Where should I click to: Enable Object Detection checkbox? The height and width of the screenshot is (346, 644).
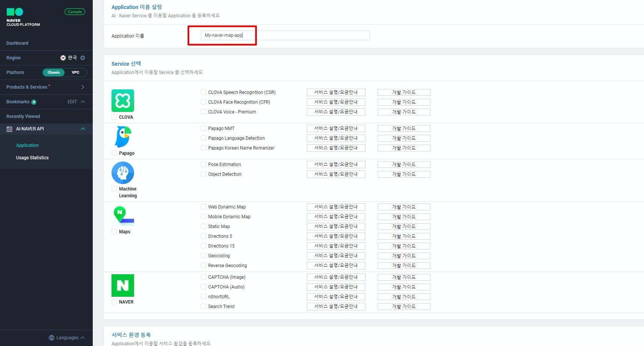pyautogui.click(x=204, y=174)
